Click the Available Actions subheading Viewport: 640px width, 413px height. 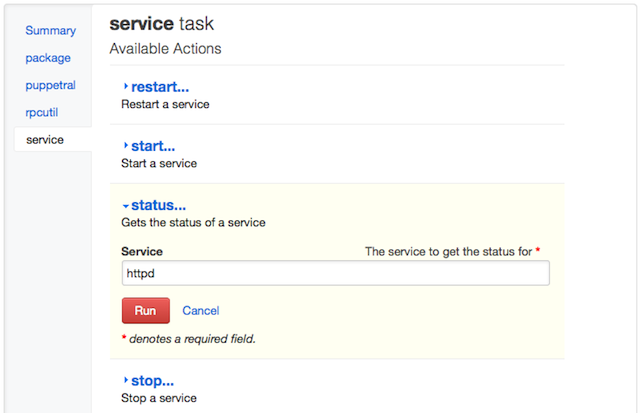165,48
